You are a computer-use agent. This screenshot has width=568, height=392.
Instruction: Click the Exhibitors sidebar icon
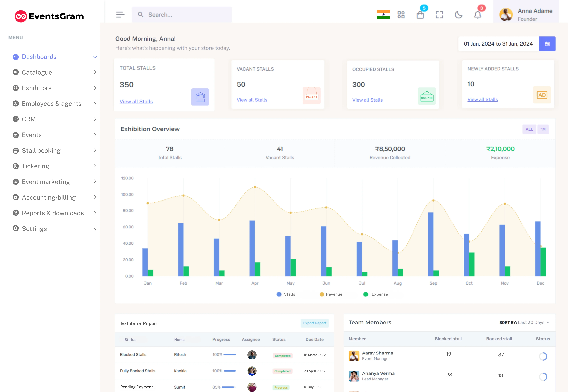pos(16,88)
